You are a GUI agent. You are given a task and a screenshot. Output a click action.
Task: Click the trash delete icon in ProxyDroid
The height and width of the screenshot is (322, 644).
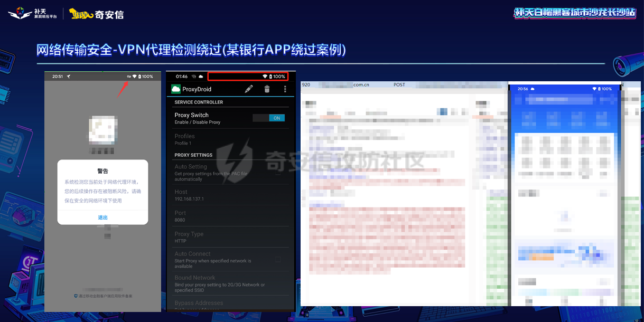pos(267,89)
